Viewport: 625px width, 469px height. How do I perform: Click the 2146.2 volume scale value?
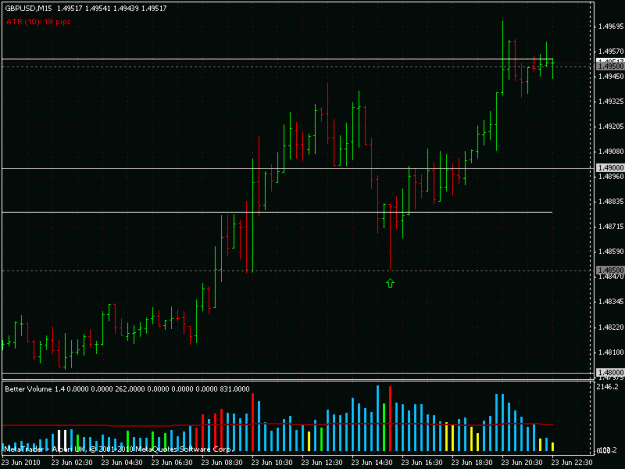click(x=607, y=387)
